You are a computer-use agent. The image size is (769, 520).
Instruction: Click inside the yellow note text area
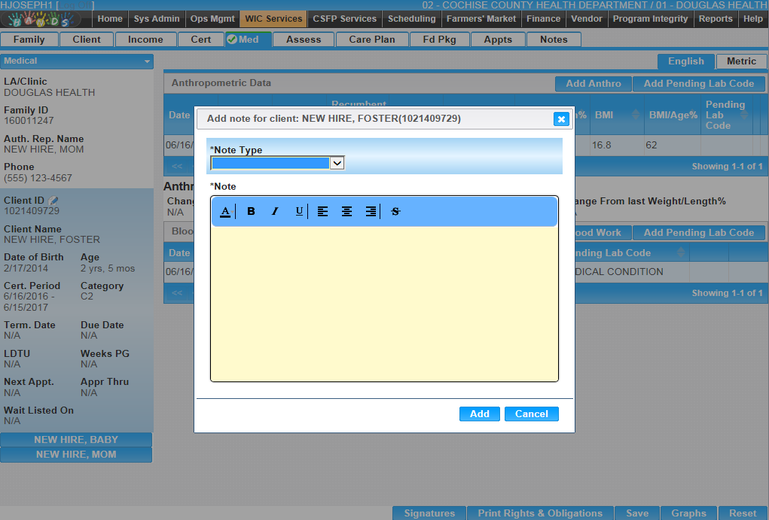pos(384,302)
